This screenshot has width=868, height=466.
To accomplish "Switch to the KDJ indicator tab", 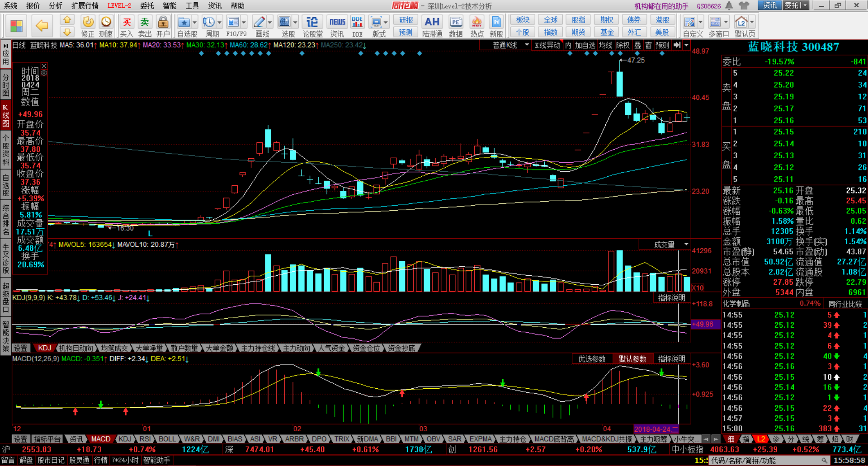I will pos(125,439).
